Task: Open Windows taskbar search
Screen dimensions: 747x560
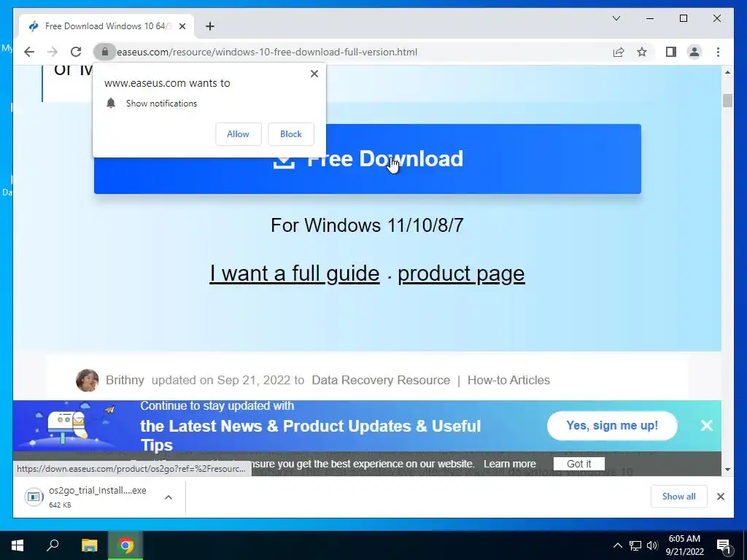Action: [x=53, y=545]
